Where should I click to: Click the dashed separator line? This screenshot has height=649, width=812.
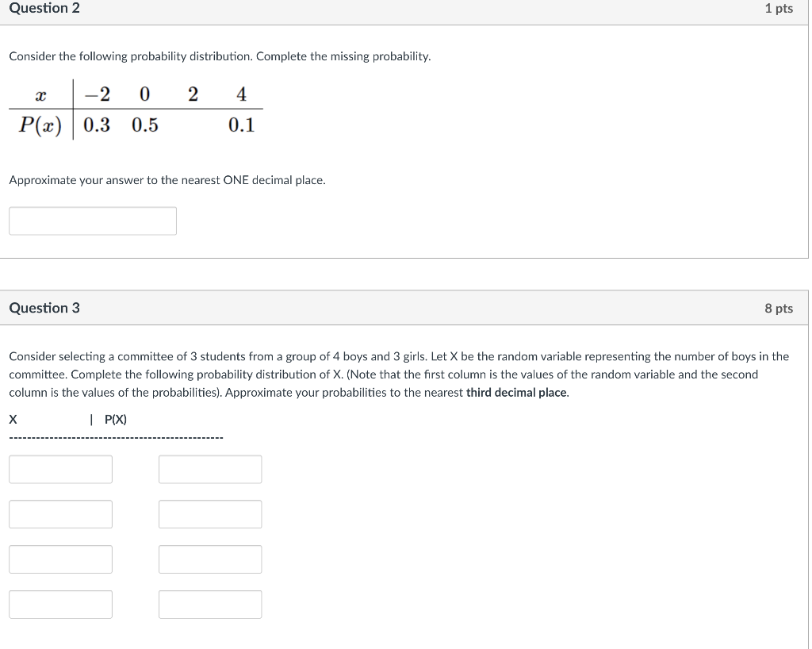pos(116,436)
